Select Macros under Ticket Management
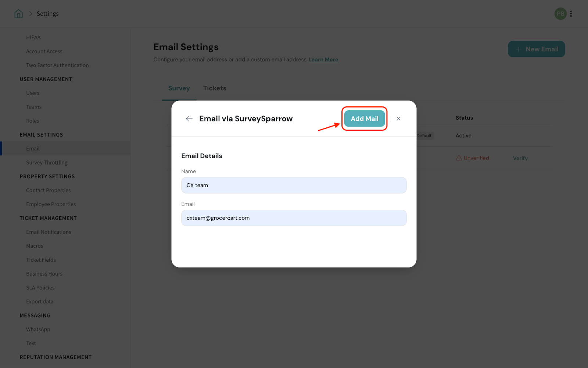 coord(35,246)
